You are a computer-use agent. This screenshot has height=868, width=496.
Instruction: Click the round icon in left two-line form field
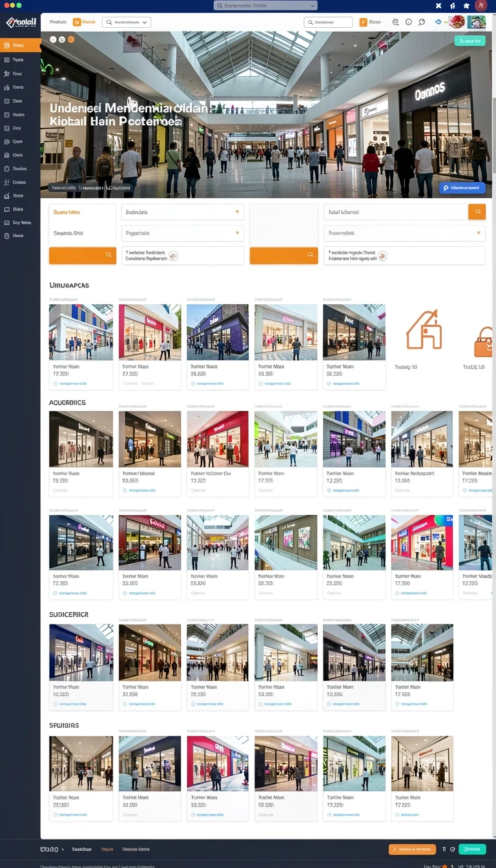(173, 256)
